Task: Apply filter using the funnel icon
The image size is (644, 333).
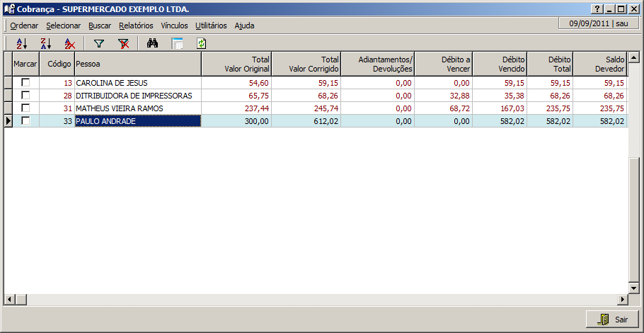Action: pos(99,44)
